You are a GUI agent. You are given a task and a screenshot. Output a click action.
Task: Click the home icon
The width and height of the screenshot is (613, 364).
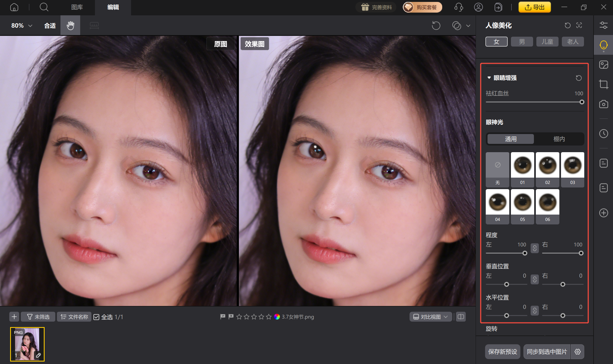click(x=14, y=7)
